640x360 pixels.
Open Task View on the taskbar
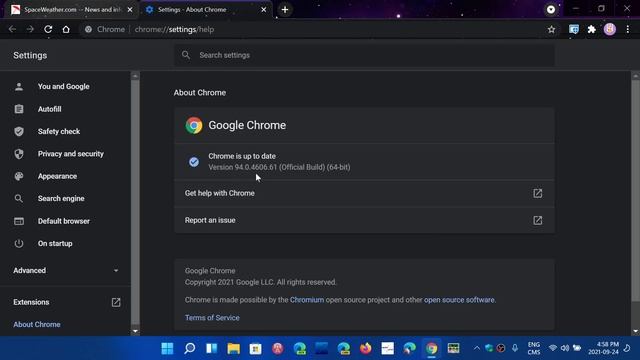pos(211,348)
